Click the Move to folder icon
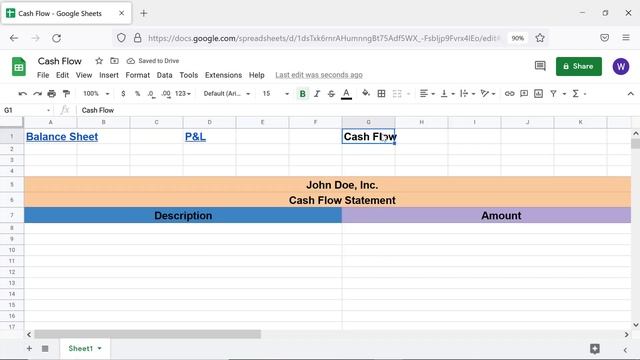 [114, 61]
